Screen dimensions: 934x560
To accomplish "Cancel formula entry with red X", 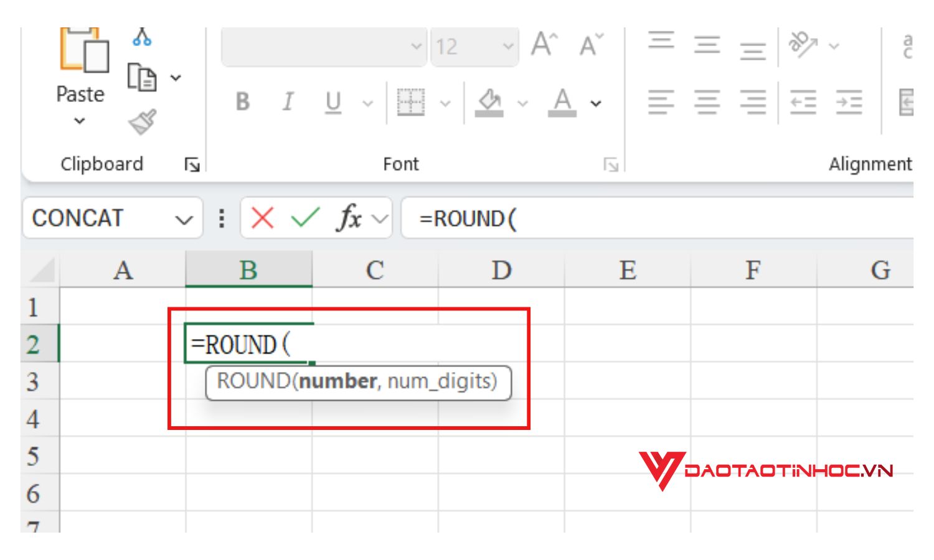I will 262,218.
